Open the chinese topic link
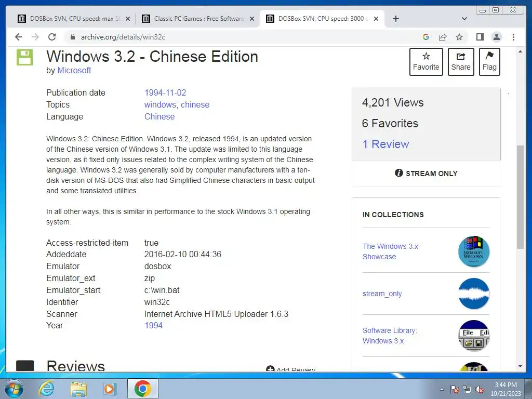 pyautogui.click(x=195, y=105)
